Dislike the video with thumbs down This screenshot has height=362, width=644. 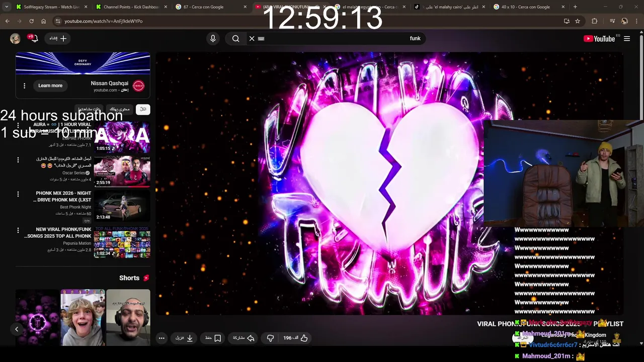point(270,338)
